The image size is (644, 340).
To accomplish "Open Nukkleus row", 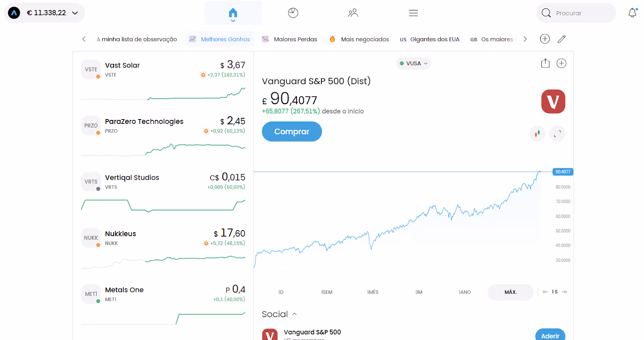I will coord(163,248).
